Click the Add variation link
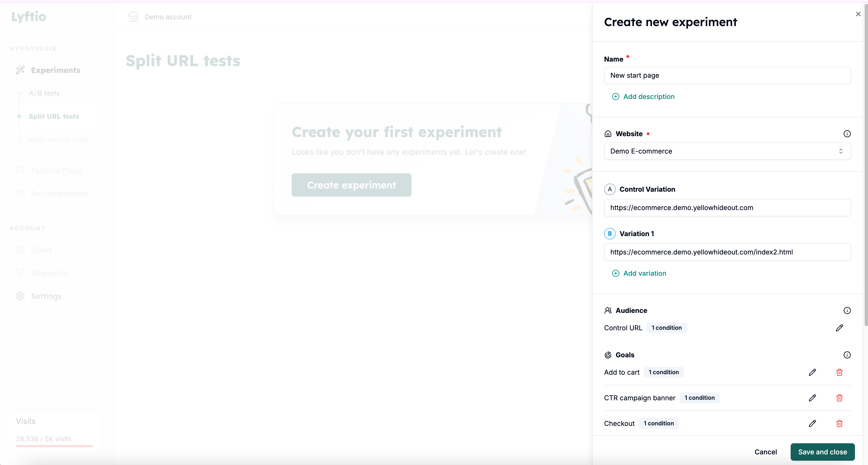 (639, 273)
